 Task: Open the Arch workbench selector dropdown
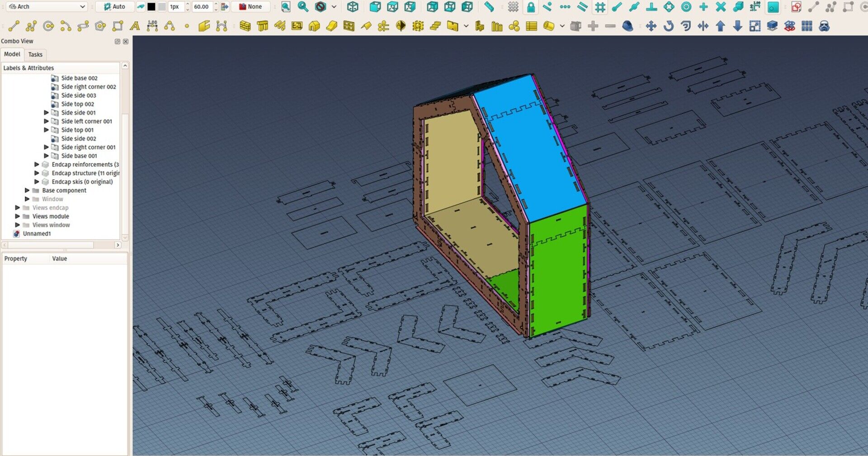[47, 7]
